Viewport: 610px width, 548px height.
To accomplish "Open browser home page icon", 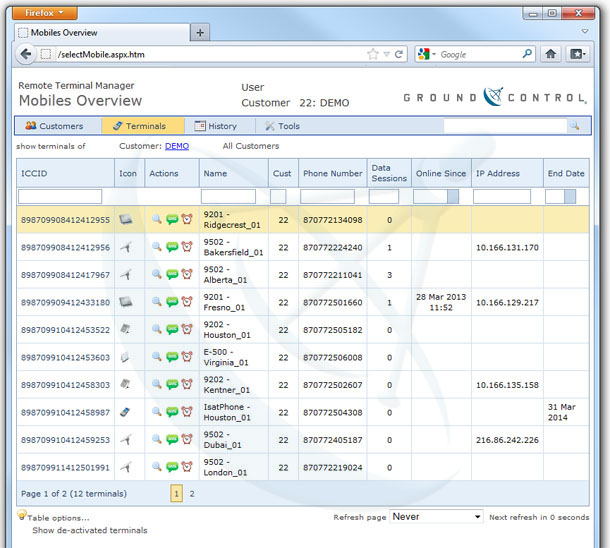I will (x=550, y=54).
